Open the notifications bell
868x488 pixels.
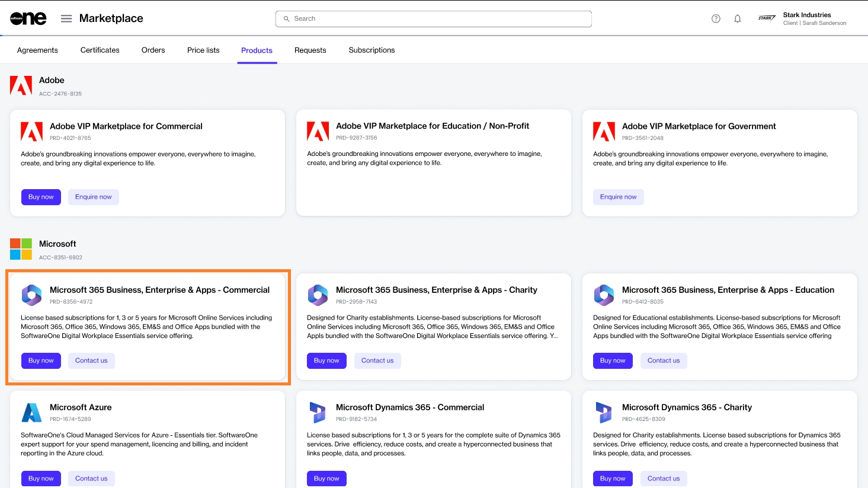tap(738, 18)
